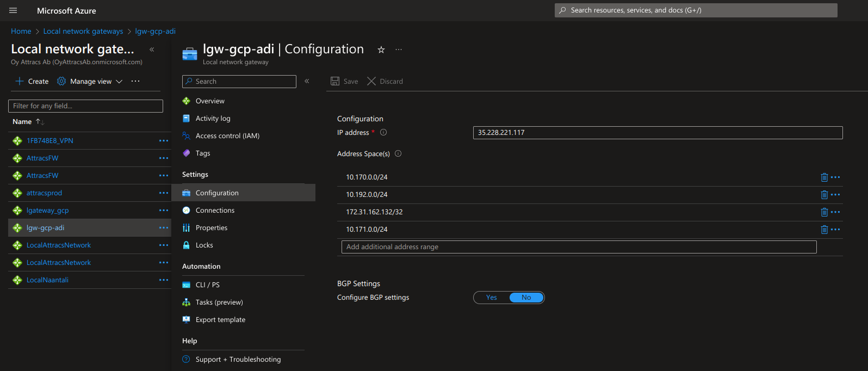868x371 pixels.
Task: Click Add additional address range field
Action: pos(579,247)
